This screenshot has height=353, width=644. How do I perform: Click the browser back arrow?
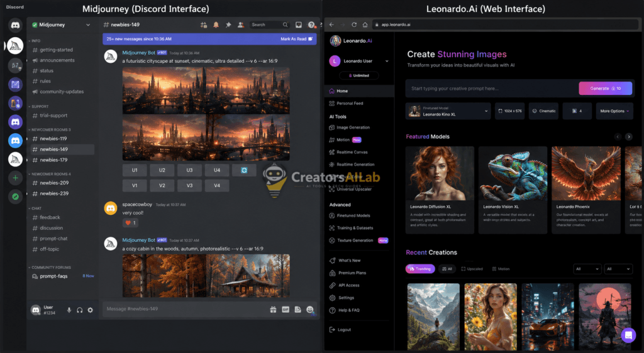[332, 24]
